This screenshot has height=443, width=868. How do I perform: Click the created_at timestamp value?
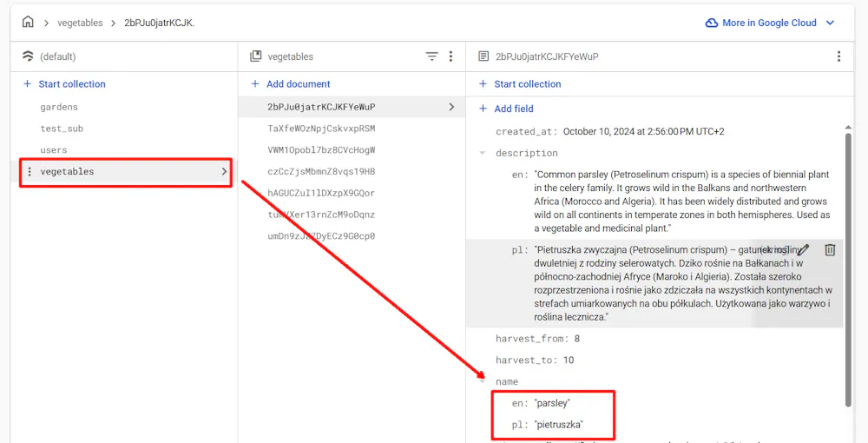[x=643, y=131]
